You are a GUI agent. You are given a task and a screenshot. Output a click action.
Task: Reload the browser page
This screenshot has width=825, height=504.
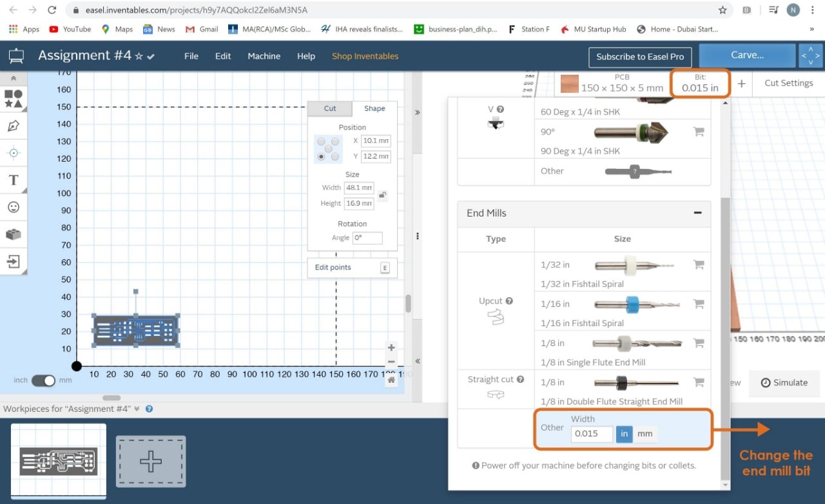(x=52, y=10)
